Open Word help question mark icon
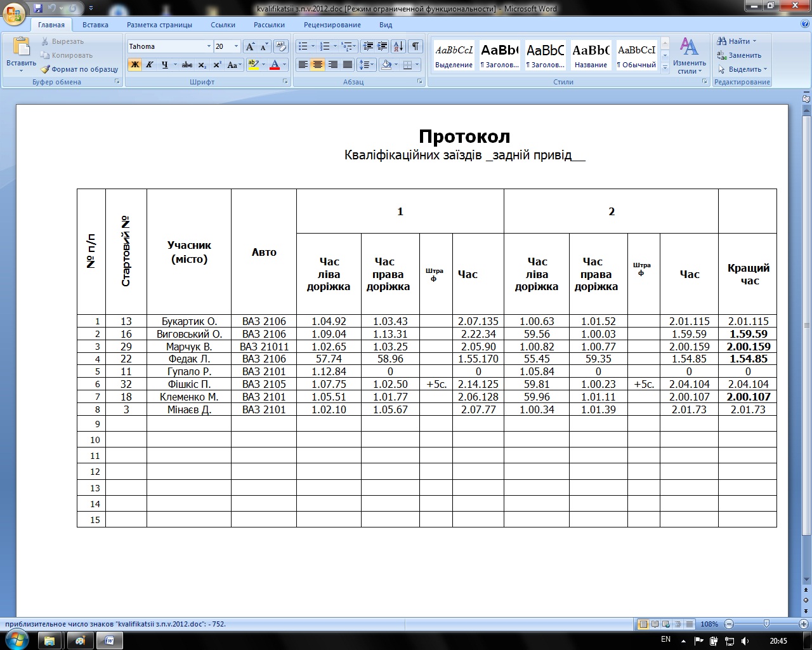The image size is (812, 650). pos(804,24)
